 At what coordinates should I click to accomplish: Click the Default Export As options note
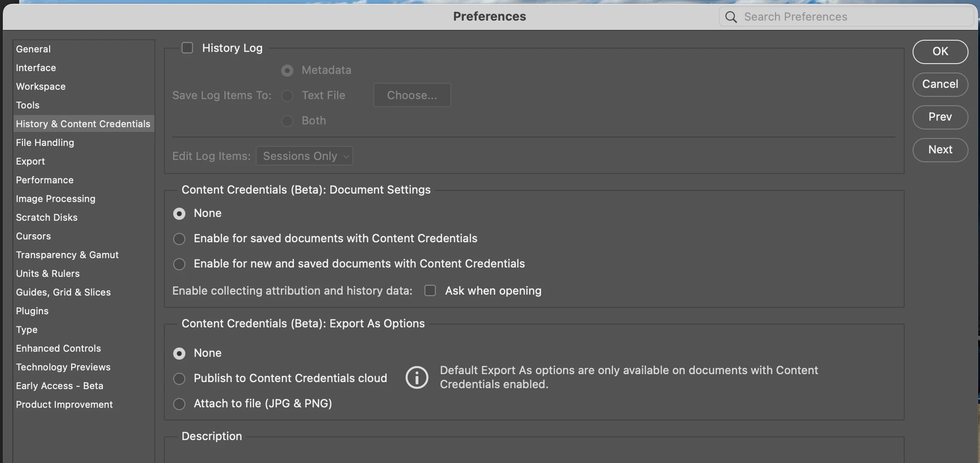click(629, 377)
